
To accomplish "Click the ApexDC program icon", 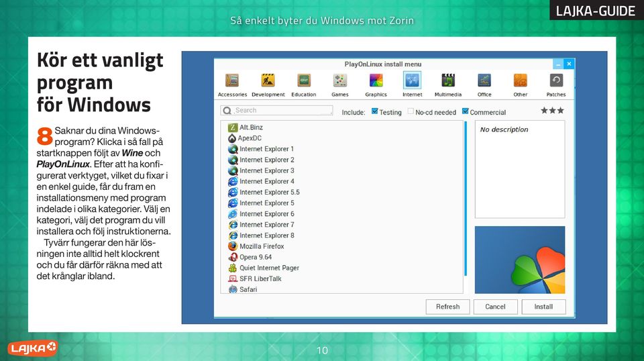I will 232,138.
